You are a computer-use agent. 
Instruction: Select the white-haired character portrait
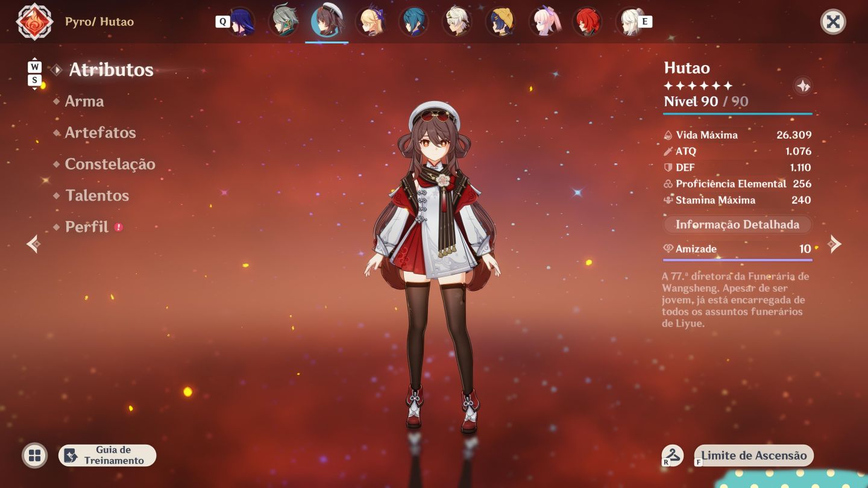[631, 22]
